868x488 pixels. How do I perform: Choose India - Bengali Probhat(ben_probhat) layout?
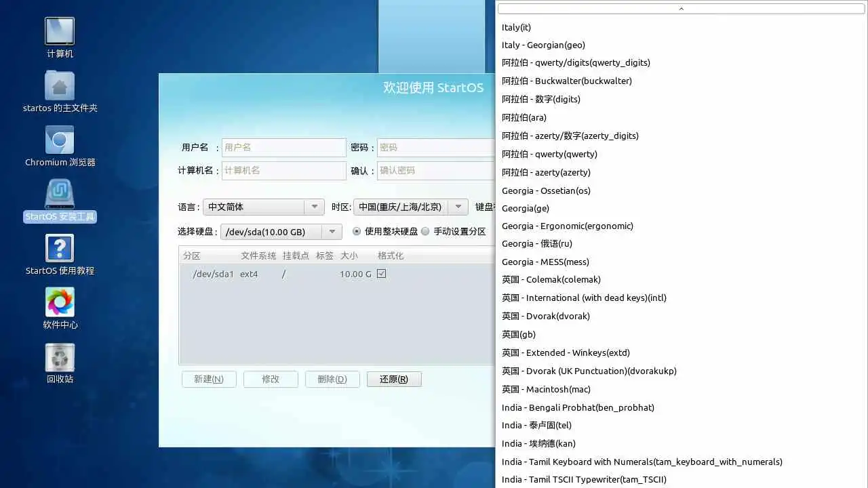tap(682, 407)
